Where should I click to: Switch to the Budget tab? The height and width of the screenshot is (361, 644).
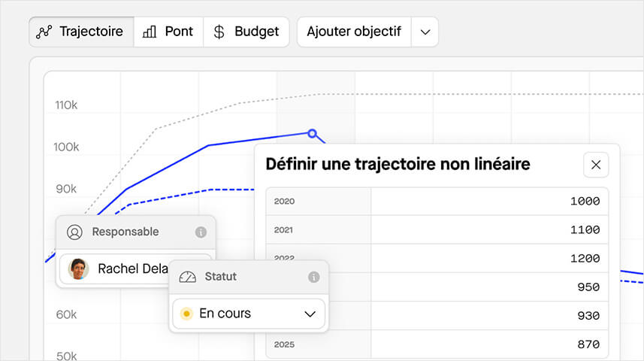246,32
